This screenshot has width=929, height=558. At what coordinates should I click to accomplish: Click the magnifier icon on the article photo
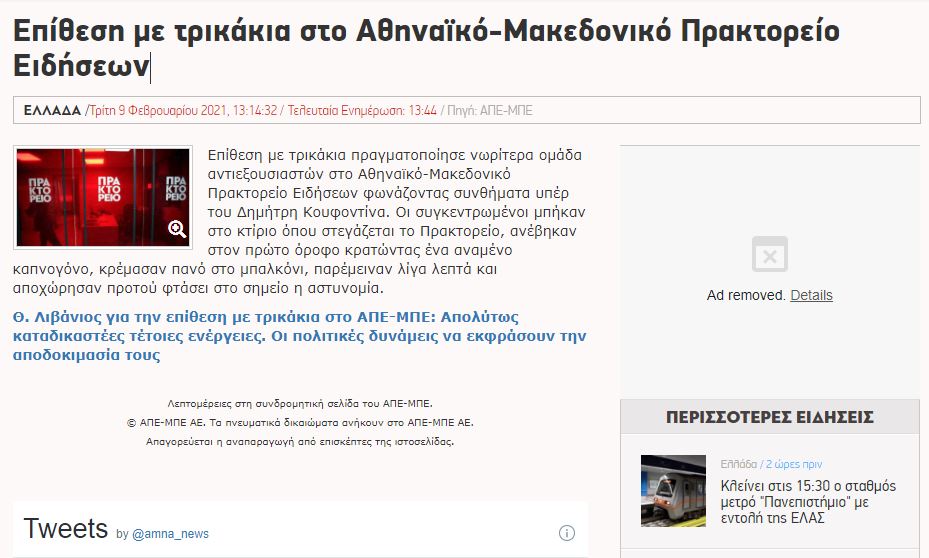point(177,229)
